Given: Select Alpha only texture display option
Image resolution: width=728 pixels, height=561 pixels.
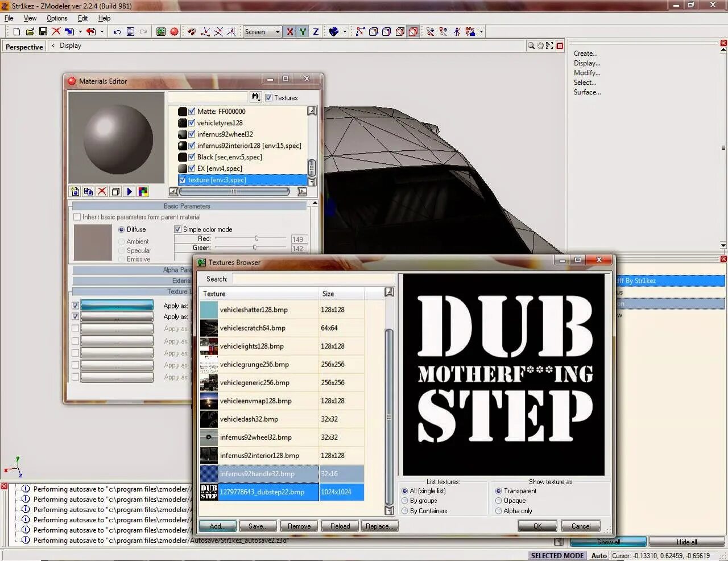Looking at the screenshot, I should click(498, 511).
